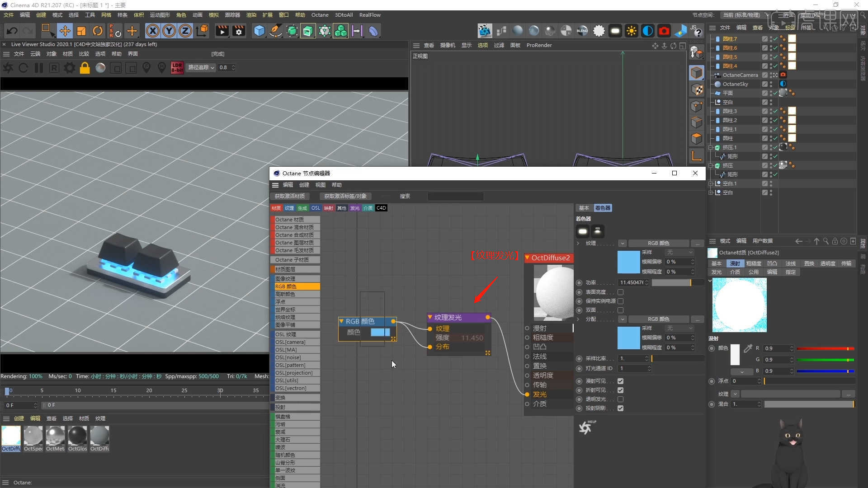Open Live Viewer settings gear
Viewport: 868px width, 488px height.
(x=70, y=68)
